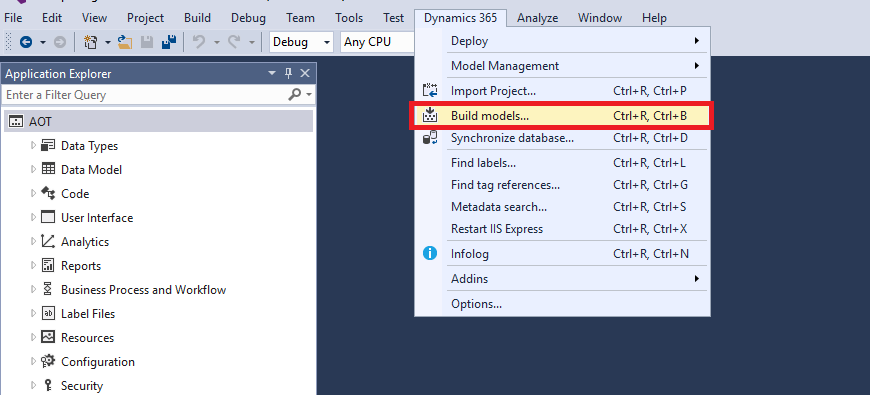Open the filter search options dropdown arrow
The height and width of the screenshot is (395, 870).
[309, 95]
